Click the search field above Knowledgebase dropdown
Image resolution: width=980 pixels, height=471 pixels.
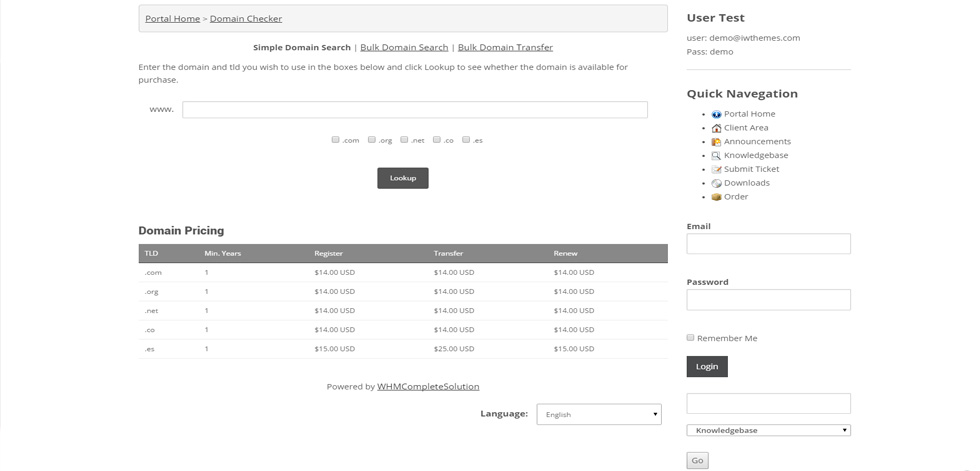[768, 403]
